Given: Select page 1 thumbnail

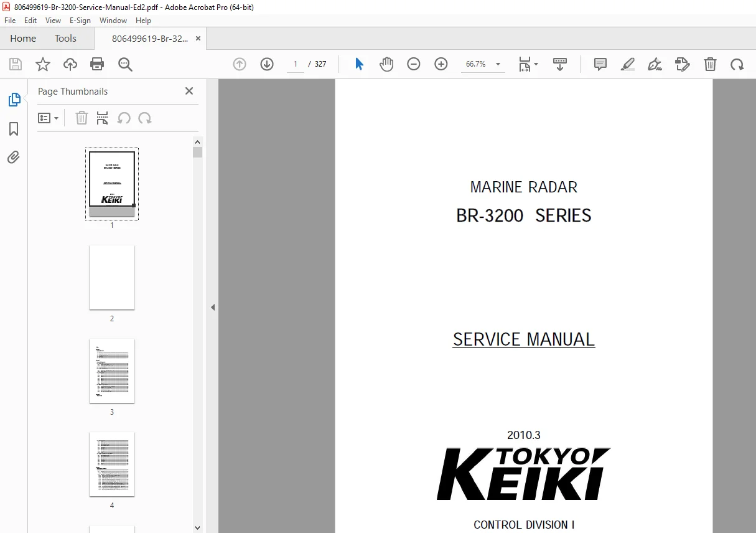Looking at the screenshot, I should click(112, 184).
